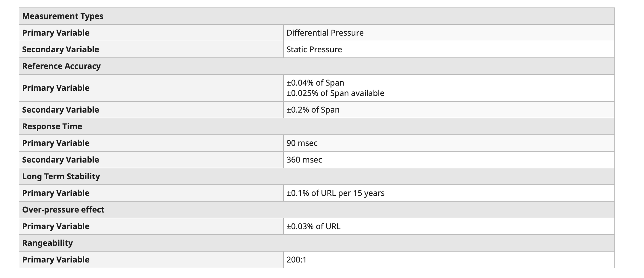Select the Response Time section header
The width and height of the screenshot is (644, 278).
point(317,126)
